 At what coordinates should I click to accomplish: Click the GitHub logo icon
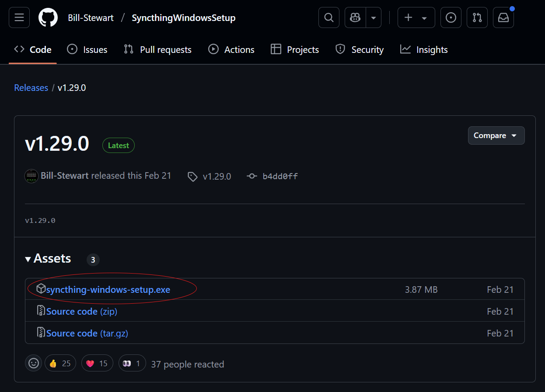[48, 17]
